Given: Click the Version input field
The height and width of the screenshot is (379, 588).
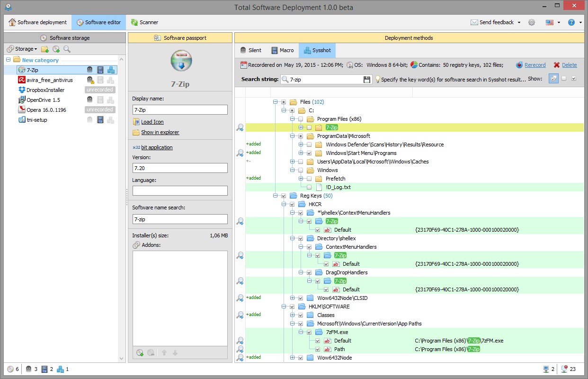Looking at the screenshot, I should pyautogui.click(x=180, y=168).
